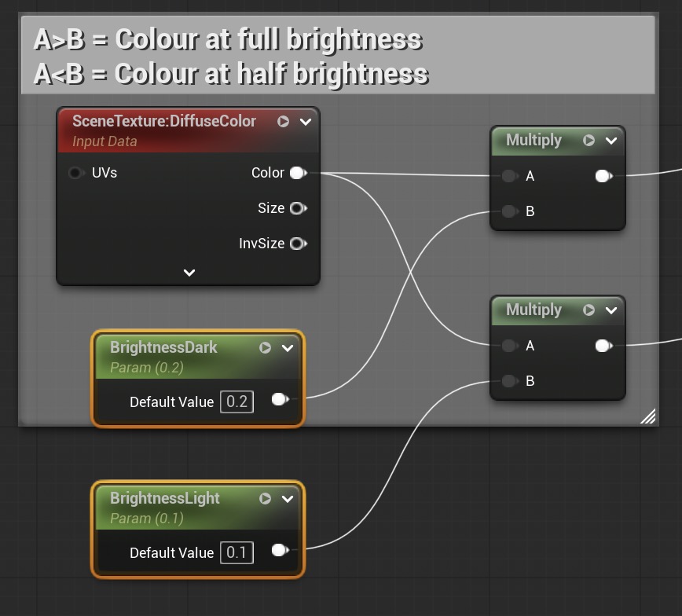Toggle preview on the BrightnessDark node

click(x=266, y=348)
